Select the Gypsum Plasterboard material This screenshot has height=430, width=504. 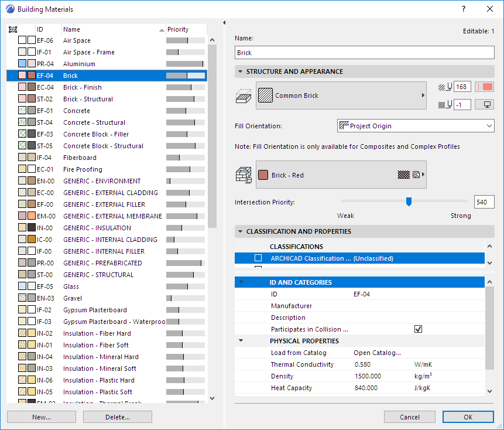tap(107, 310)
